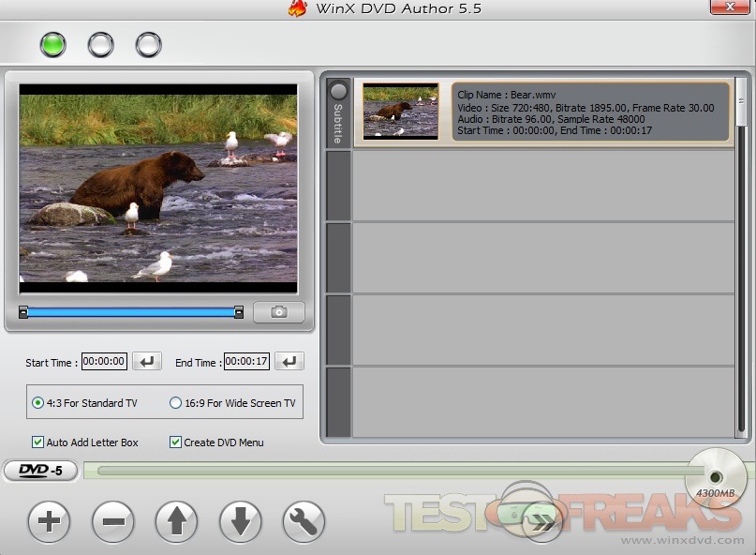Remove the clip with the minus icon
The image size is (756, 555).
tap(112, 522)
